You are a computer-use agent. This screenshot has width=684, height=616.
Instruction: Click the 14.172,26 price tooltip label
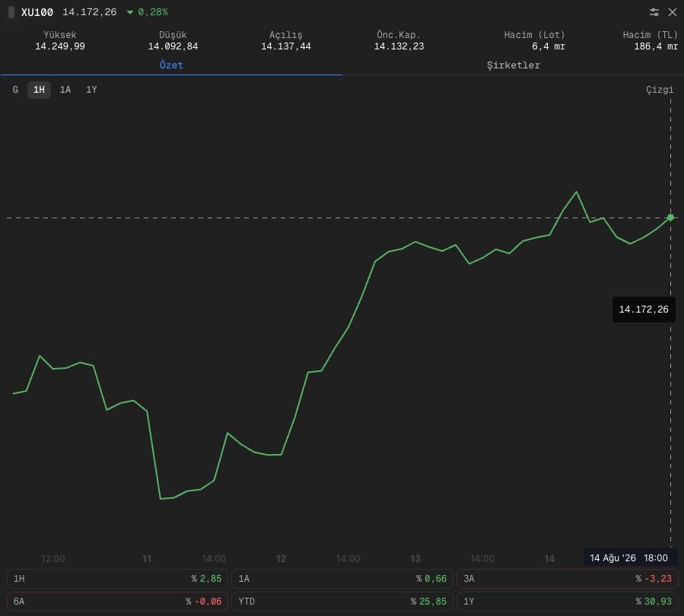(644, 310)
